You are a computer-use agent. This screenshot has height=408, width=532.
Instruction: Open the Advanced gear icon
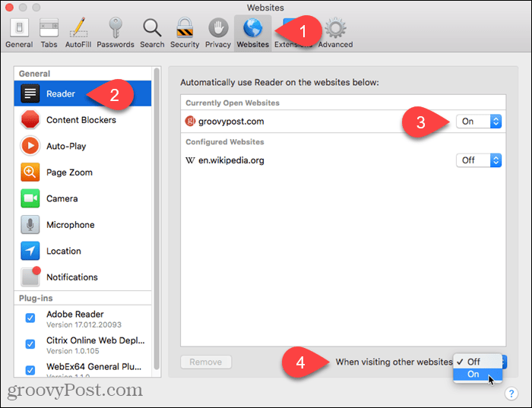pyautogui.click(x=336, y=28)
